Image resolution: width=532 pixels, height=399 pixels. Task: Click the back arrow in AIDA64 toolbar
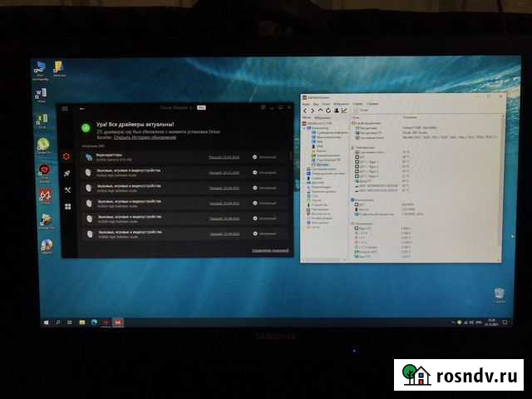[x=306, y=110]
